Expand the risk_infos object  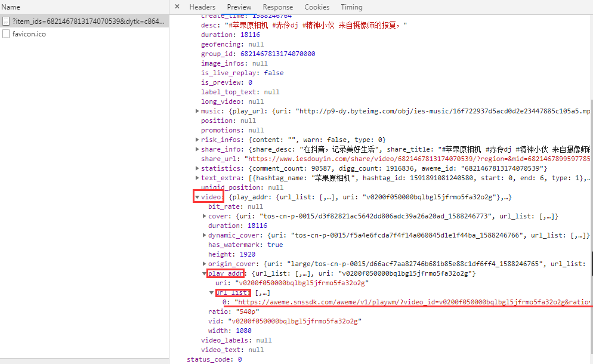[x=197, y=140]
